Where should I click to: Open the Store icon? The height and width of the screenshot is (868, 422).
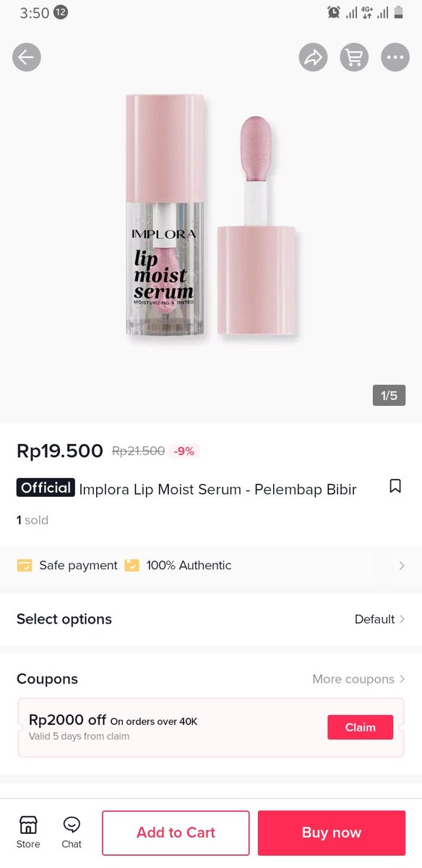coord(28,831)
